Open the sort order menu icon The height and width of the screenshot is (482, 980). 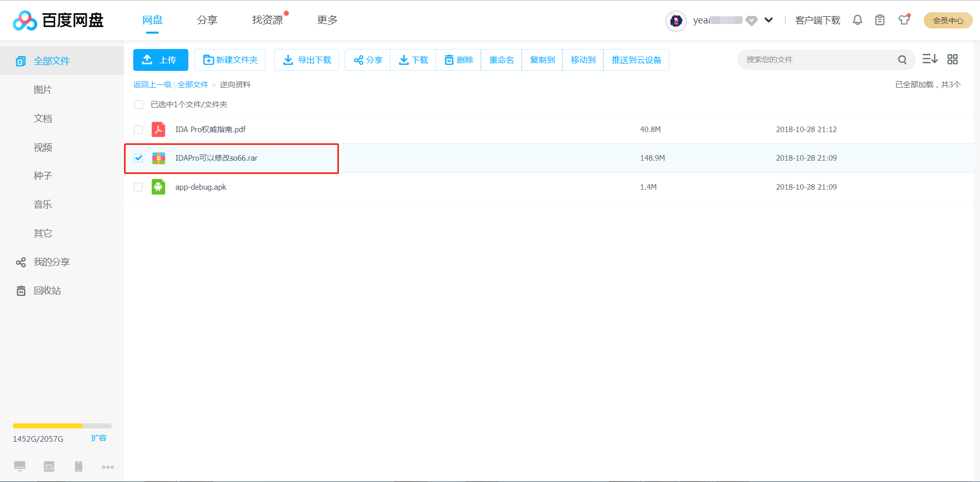930,59
